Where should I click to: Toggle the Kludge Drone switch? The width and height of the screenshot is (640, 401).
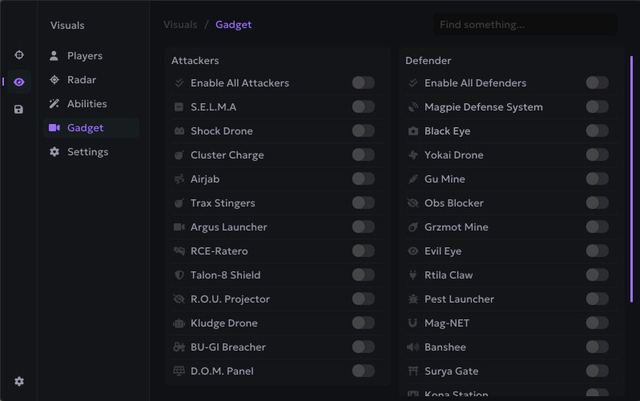[x=363, y=323]
